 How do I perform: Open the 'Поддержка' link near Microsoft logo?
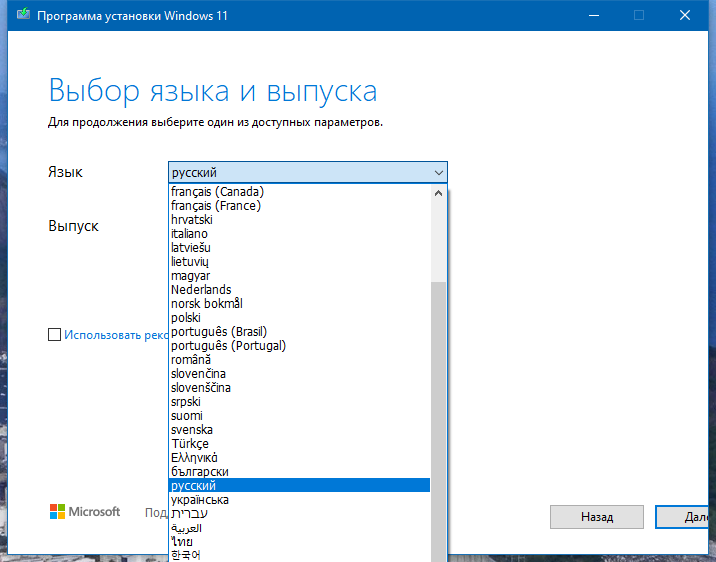click(x=157, y=513)
